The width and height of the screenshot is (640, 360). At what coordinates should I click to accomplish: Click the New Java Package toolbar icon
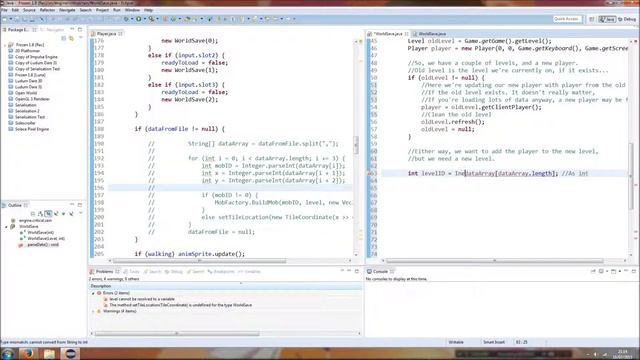(166, 19)
